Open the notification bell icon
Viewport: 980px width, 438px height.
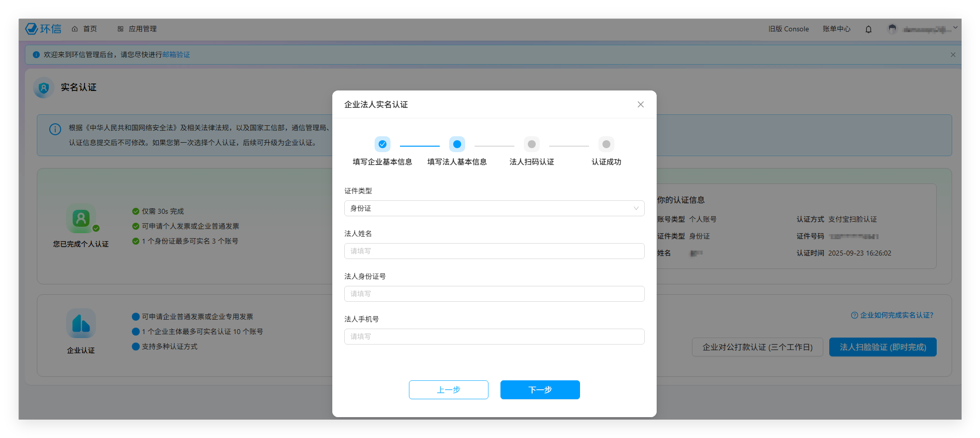click(x=869, y=29)
